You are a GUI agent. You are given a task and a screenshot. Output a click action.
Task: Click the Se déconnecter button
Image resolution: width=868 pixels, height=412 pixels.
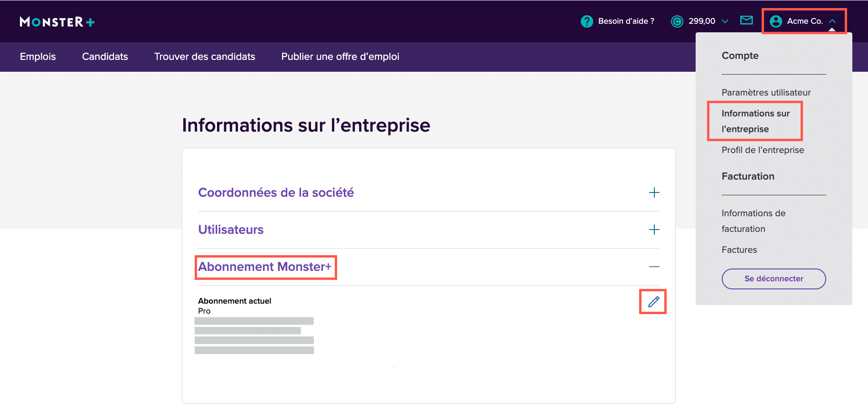(x=774, y=279)
